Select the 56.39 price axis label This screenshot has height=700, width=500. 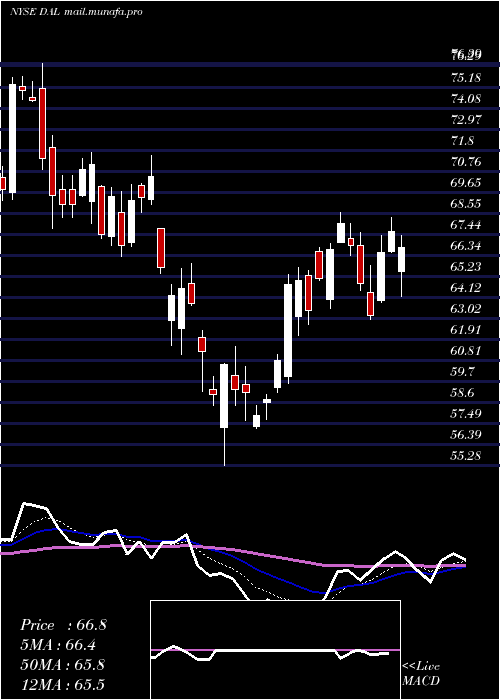[466, 434]
